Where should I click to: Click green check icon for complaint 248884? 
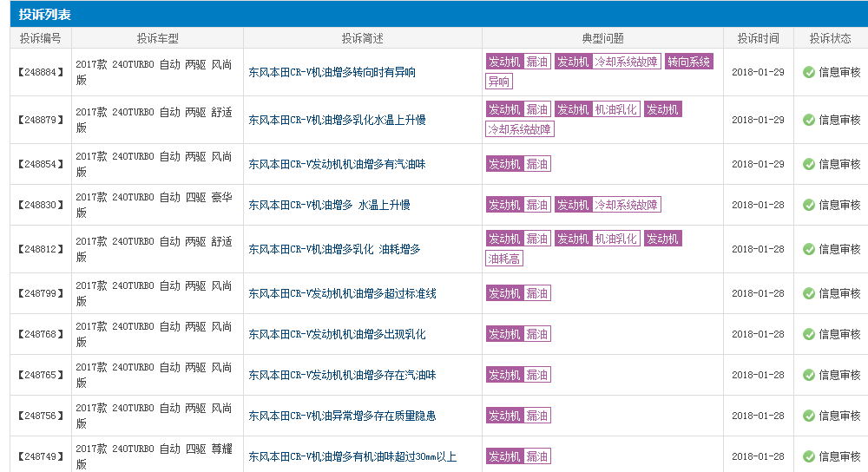point(809,72)
